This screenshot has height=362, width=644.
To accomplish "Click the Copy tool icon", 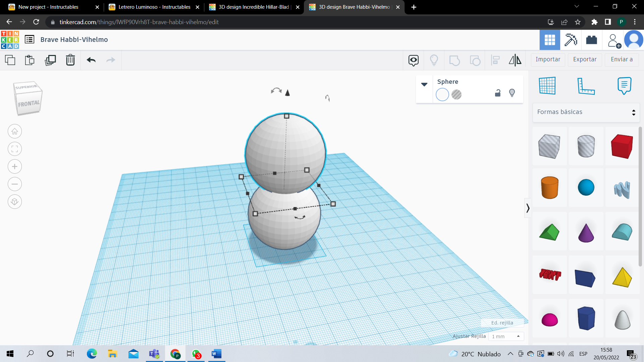I will [x=10, y=60].
